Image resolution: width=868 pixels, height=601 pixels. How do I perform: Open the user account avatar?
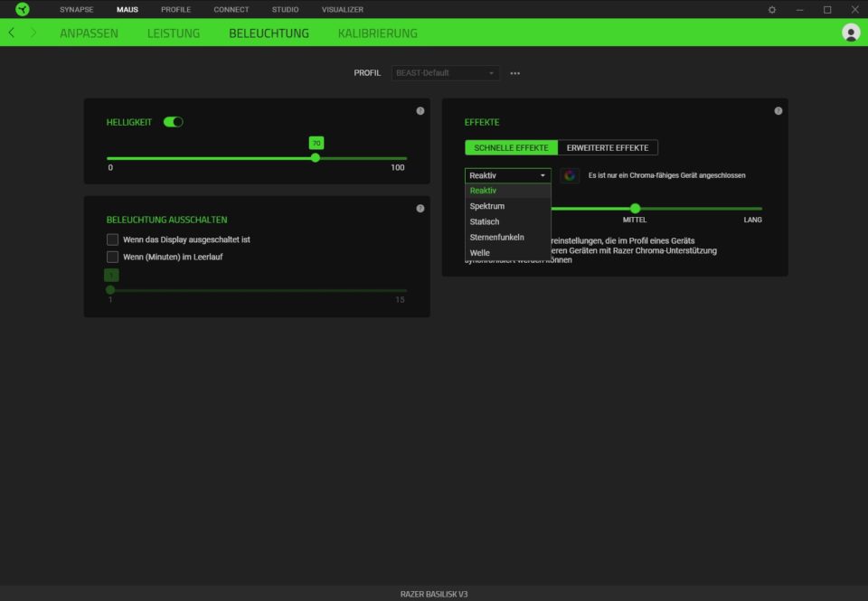point(850,33)
